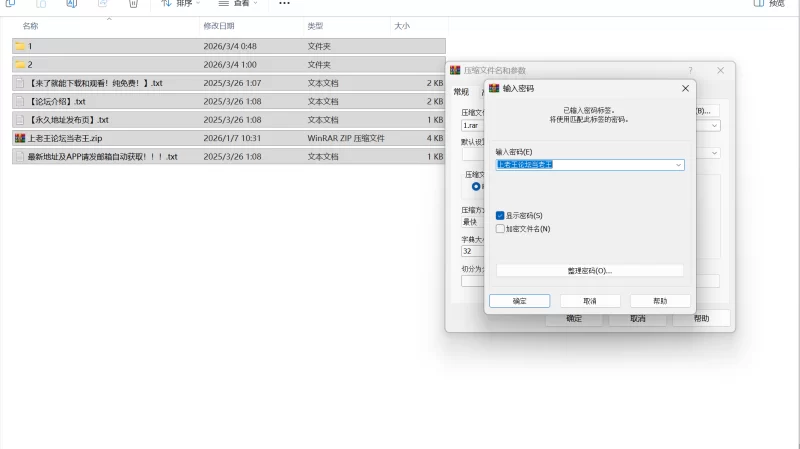800x449 pixels.
Task: Open the more options (…) toolbar menu
Action: click(x=284, y=3)
